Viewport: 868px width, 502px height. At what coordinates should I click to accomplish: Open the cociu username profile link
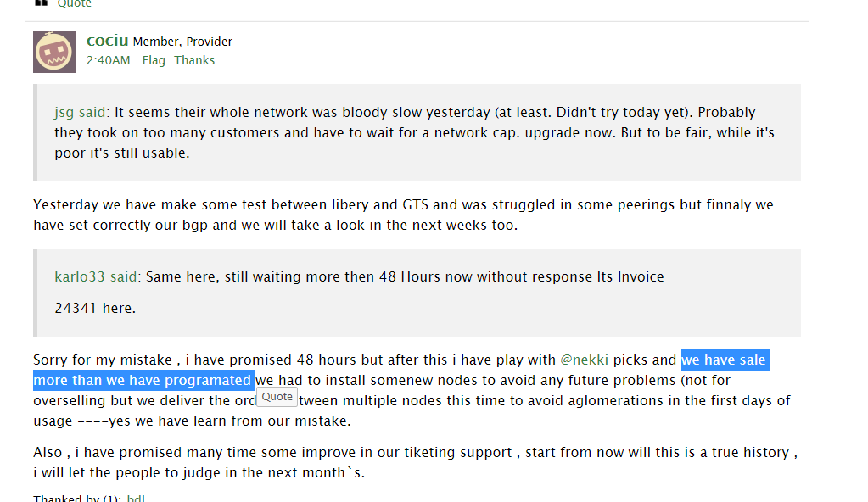(x=108, y=40)
